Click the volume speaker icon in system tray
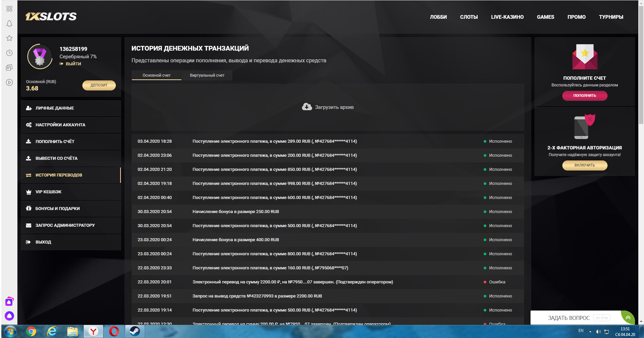The image size is (644, 338). [x=598, y=332]
